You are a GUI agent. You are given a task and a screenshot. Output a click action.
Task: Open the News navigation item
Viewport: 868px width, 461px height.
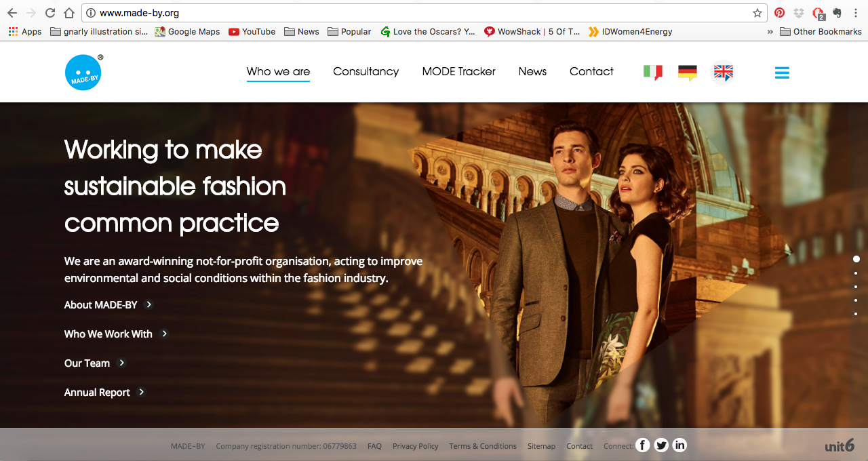point(532,71)
